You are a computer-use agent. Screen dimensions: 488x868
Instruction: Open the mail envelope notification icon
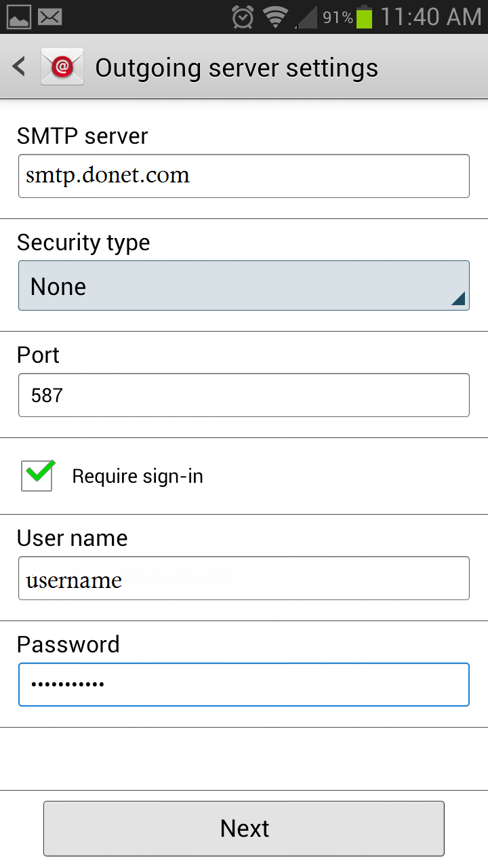click(50, 17)
